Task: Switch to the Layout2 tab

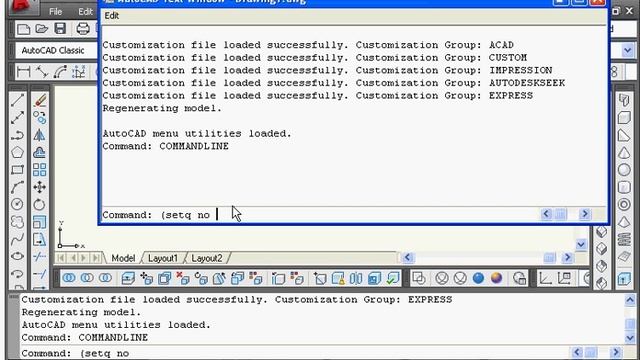Action: pos(207,258)
